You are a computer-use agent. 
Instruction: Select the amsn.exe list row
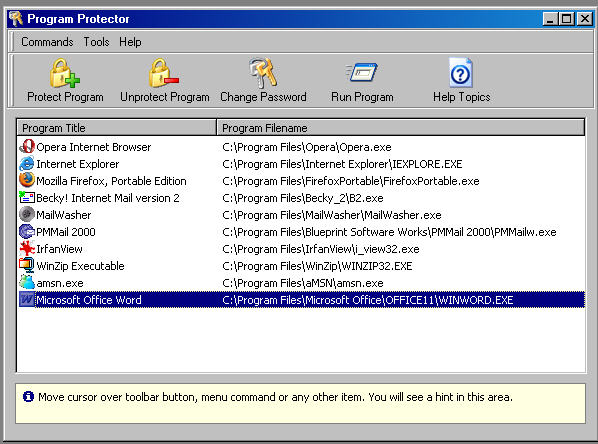pos(301,283)
